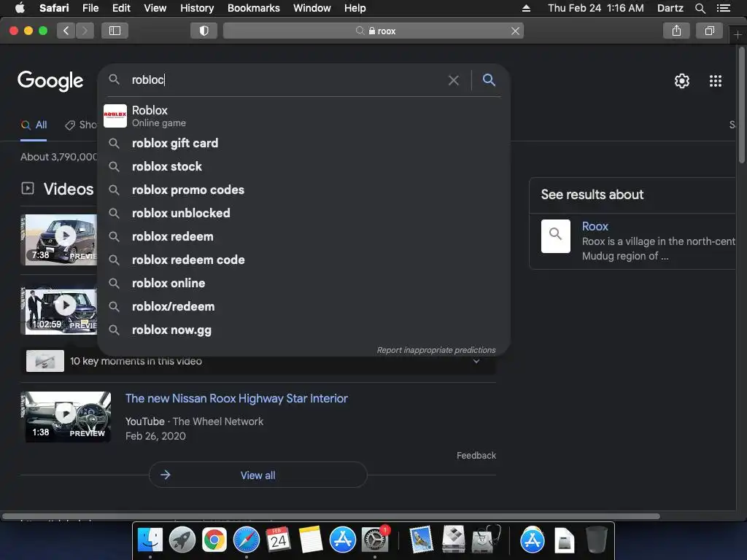Open the Edit menu
The width and height of the screenshot is (747, 560).
(121, 8)
